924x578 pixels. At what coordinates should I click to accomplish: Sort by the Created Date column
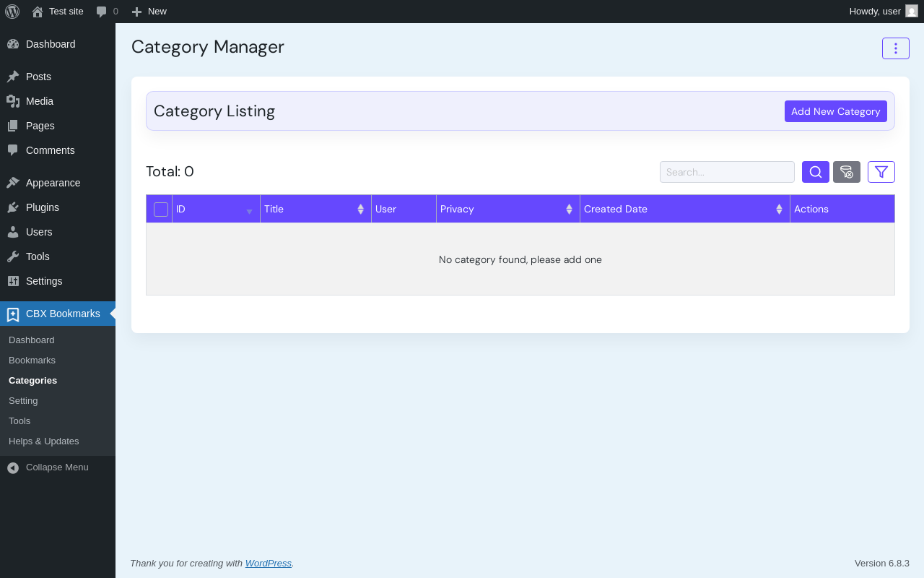click(684, 209)
